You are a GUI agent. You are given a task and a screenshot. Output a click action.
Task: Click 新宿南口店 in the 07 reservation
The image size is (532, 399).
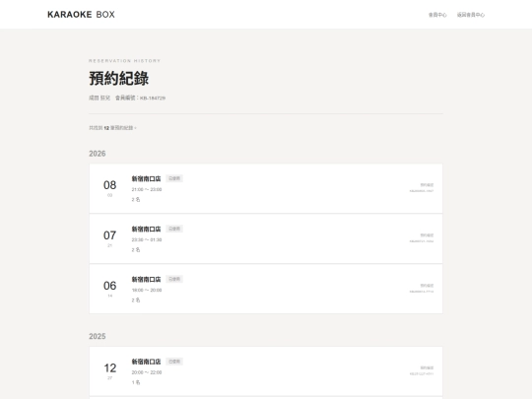[146, 229]
